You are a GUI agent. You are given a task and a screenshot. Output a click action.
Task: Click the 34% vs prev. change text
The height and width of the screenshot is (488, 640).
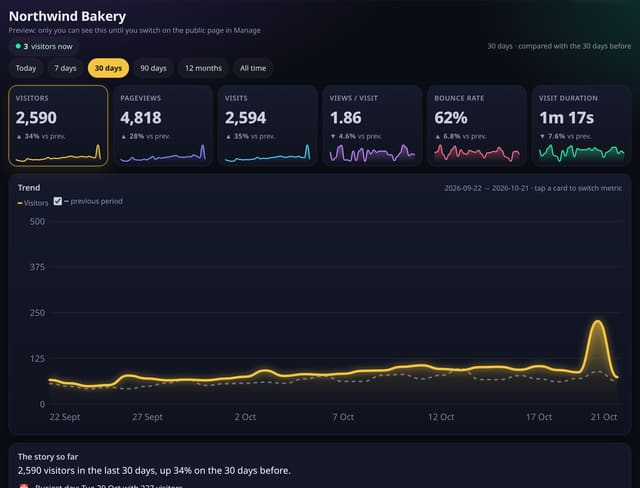pyautogui.click(x=41, y=136)
